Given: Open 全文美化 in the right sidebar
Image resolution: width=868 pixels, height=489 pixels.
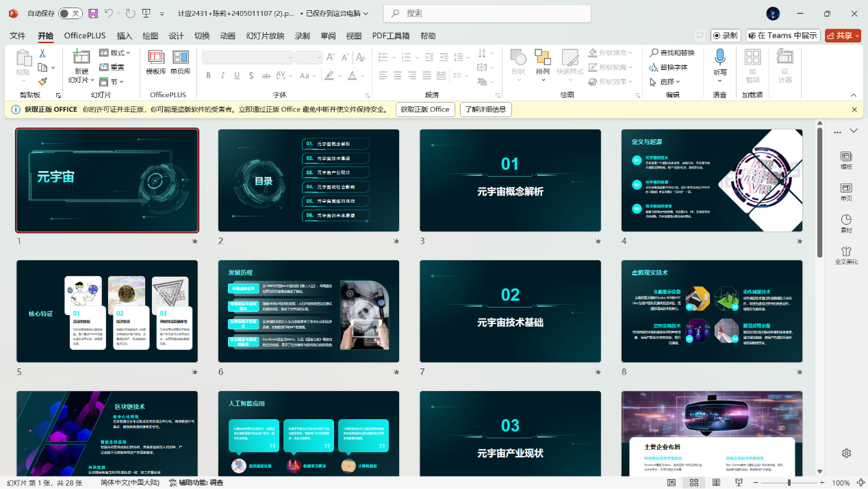Looking at the screenshot, I should click(846, 255).
